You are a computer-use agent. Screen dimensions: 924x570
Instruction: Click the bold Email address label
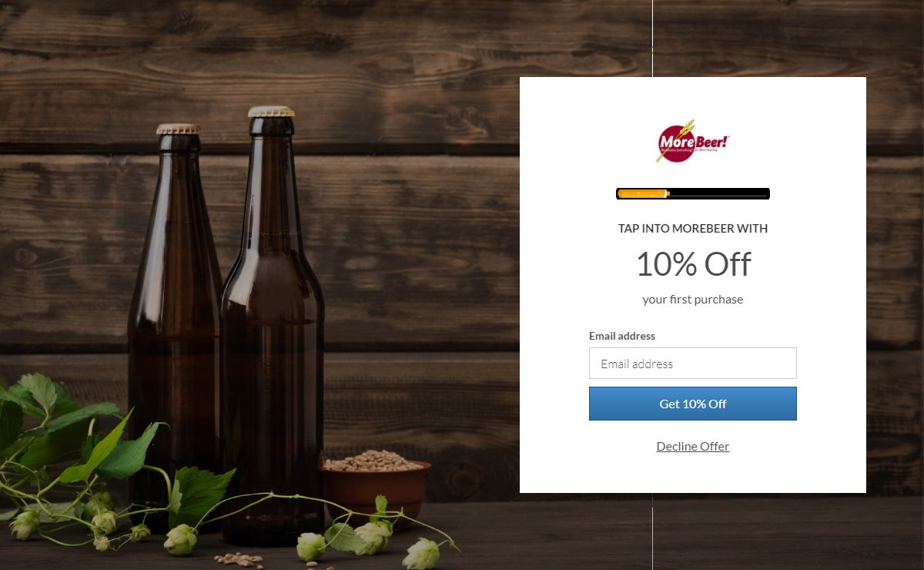tap(622, 336)
